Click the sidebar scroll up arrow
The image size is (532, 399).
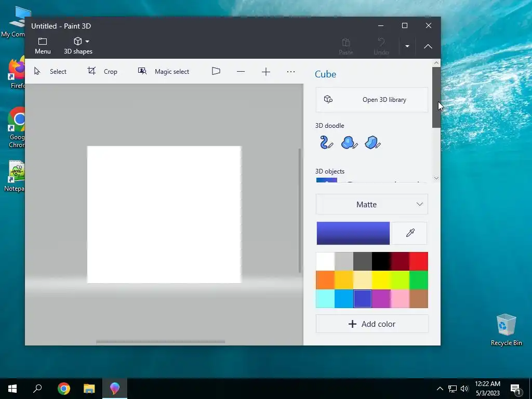pyautogui.click(x=436, y=63)
